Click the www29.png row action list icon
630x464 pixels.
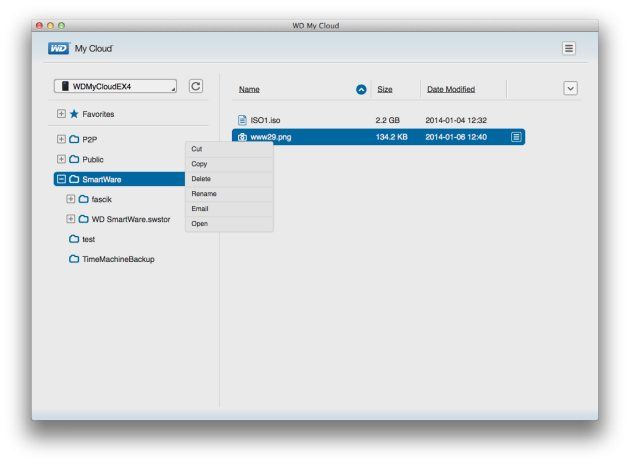(x=516, y=137)
